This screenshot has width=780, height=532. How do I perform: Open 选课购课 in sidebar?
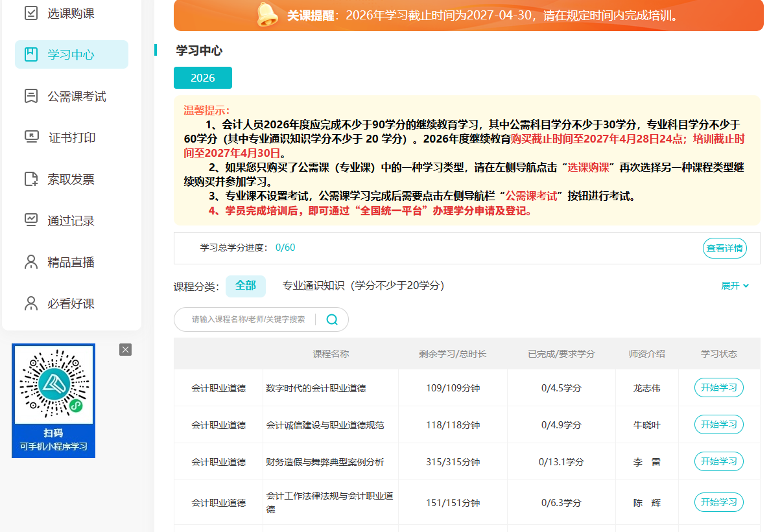pyautogui.click(x=71, y=13)
